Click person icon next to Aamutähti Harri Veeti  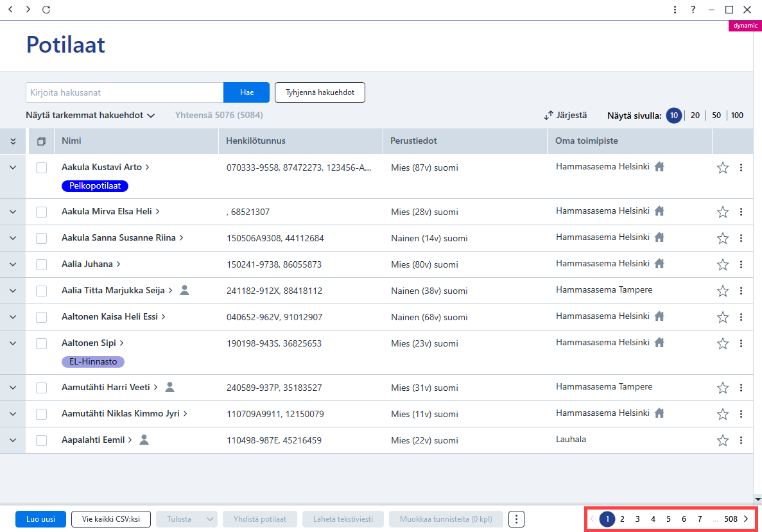169,387
